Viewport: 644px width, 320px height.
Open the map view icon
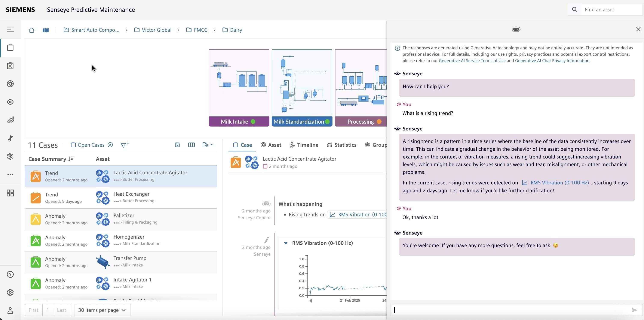tap(46, 30)
